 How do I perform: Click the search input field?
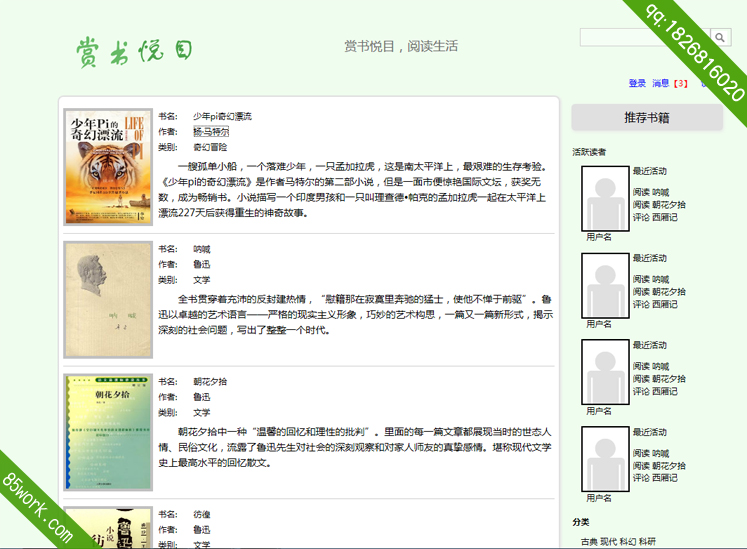pos(645,37)
